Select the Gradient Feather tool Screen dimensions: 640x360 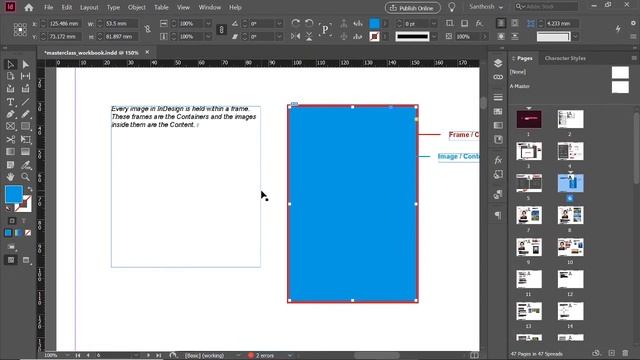click(26, 152)
